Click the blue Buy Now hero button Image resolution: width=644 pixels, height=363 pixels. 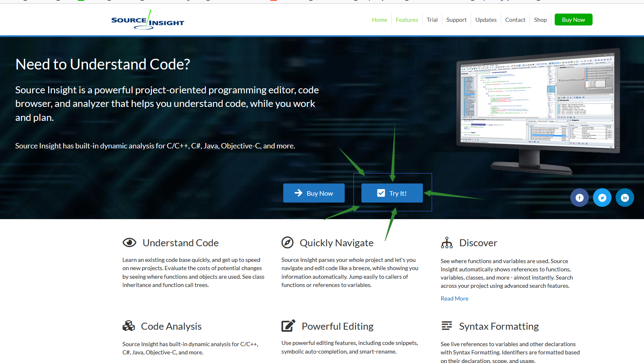coord(314,193)
